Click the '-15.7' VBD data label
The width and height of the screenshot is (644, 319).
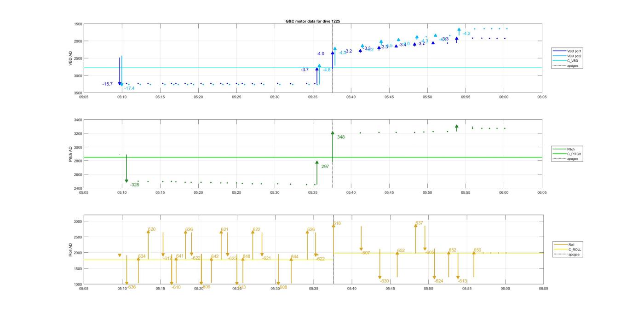107,84
